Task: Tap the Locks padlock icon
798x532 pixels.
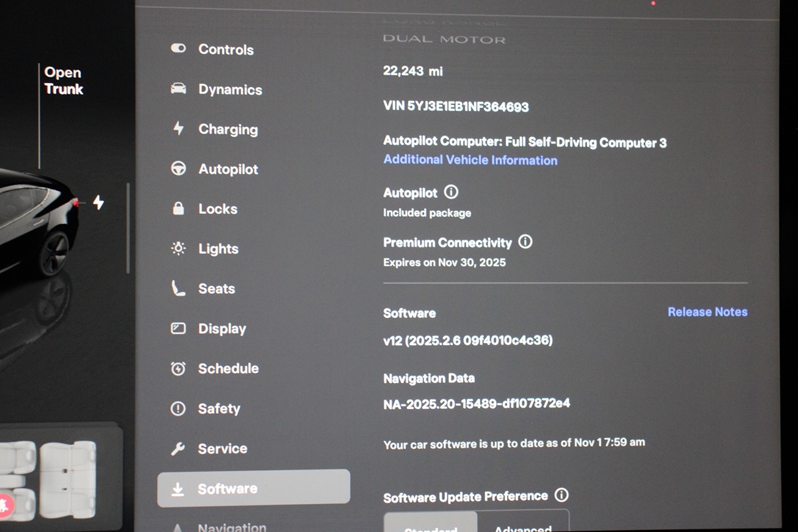Action: [178, 209]
